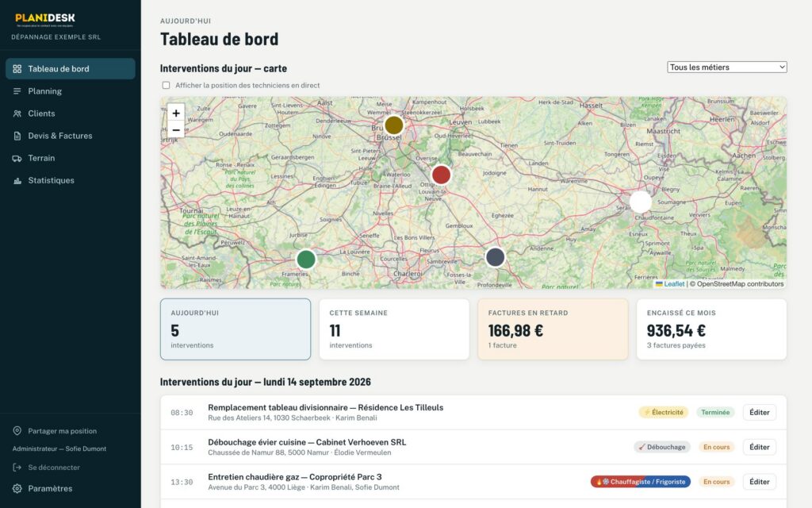Click the Se déconnecter logout icon

tap(17, 467)
